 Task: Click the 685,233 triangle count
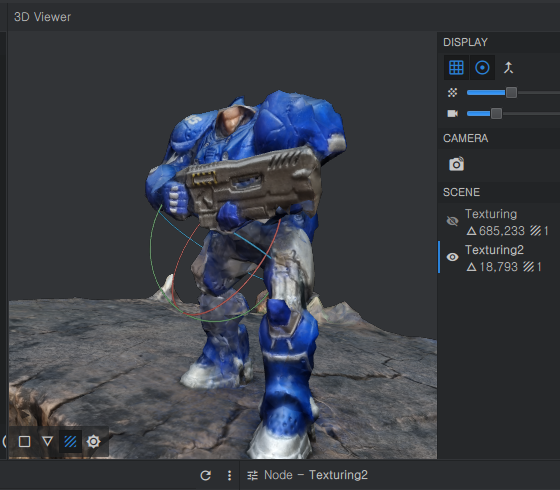(x=501, y=231)
